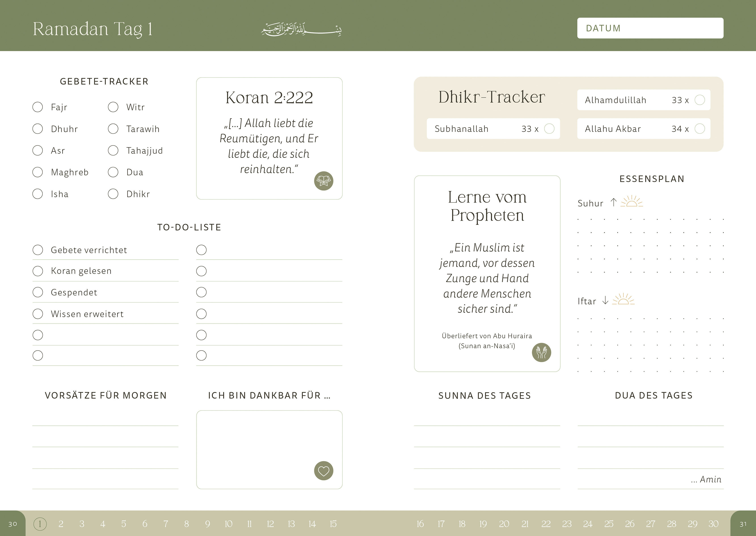This screenshot has height=536, width=756.
Task: Check the Gespendet to-do circle
Action: [x=38, y=292]
